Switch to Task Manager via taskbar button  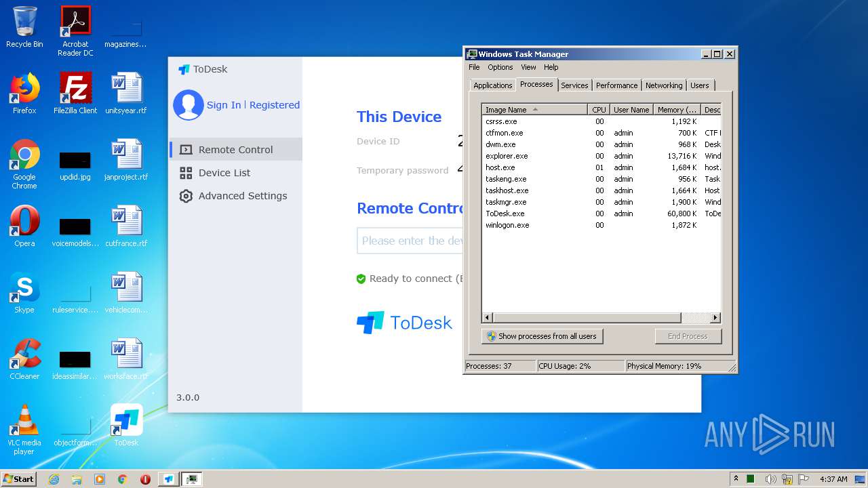pos(192,479)
